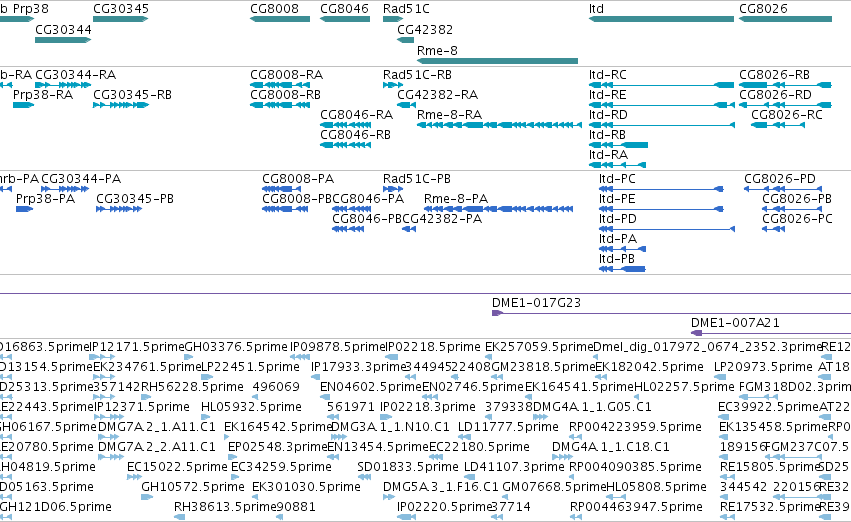The image size is (851, 522).
Task: Click the ltd-RE transcript label
Action: pos(607,95)
